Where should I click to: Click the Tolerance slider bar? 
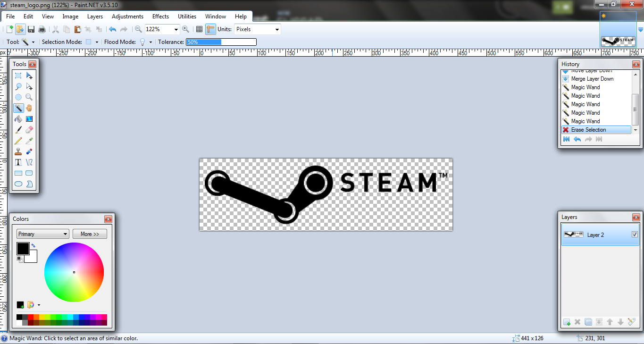click(221, 42)
